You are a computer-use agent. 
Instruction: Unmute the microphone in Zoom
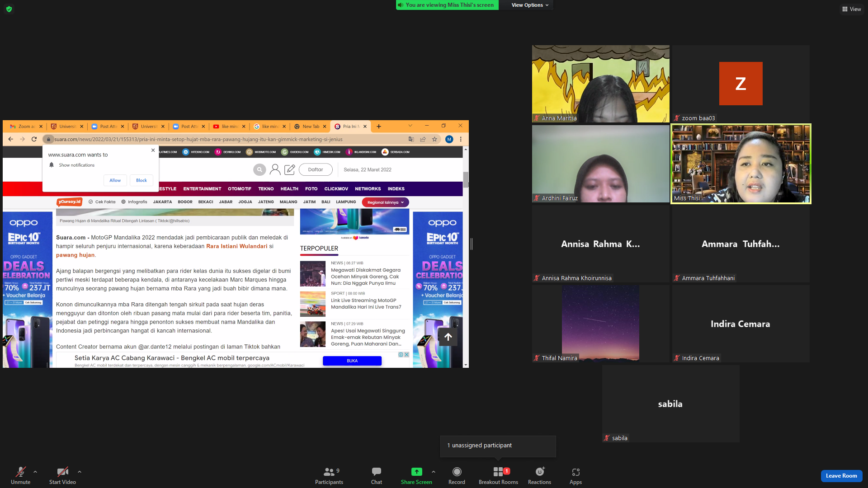coord(20,475)
